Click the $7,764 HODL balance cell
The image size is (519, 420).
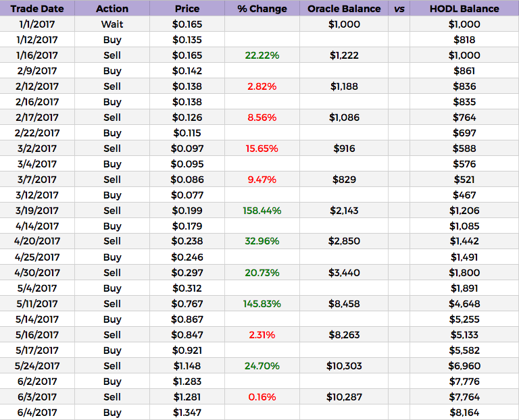464,397
